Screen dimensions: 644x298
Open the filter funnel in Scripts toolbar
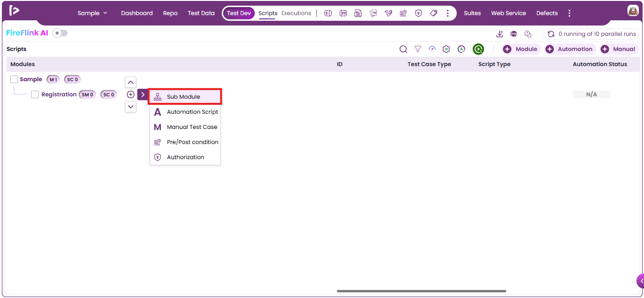(x=418, y=49)
